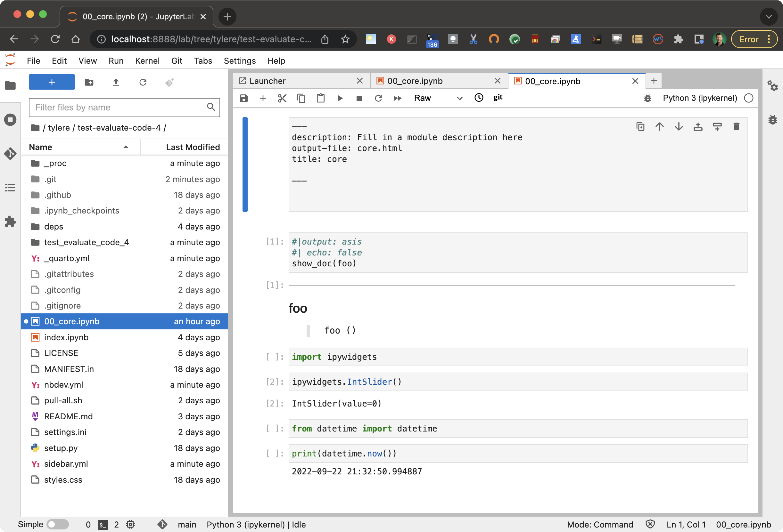Screen dimensions: 783x532
Task: Open the browser tab search chevron
Action: click(x=769, y=17)
